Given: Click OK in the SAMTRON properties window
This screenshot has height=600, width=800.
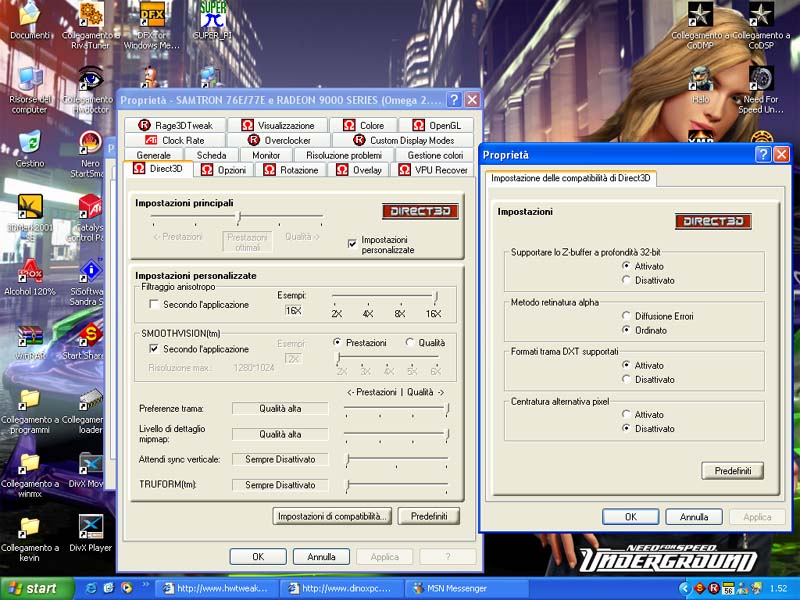Looking at the screenshot, I should [258, 557].
